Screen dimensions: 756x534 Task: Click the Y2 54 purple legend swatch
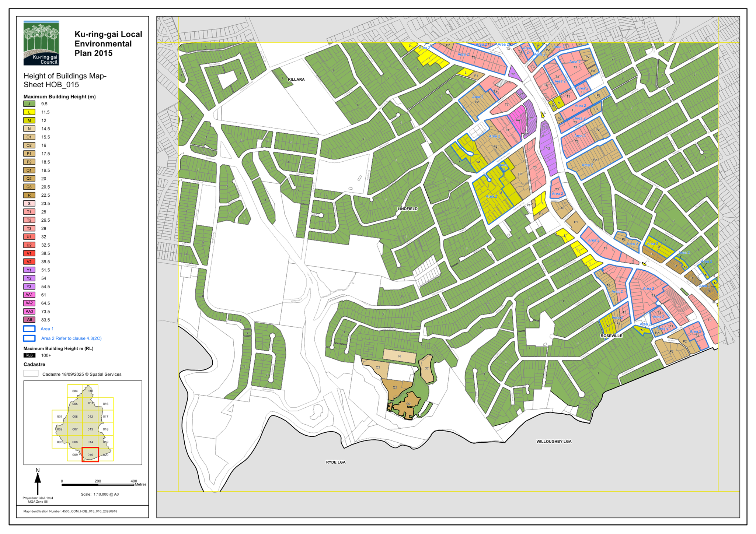pyautogui.click(x=29, y=278)
